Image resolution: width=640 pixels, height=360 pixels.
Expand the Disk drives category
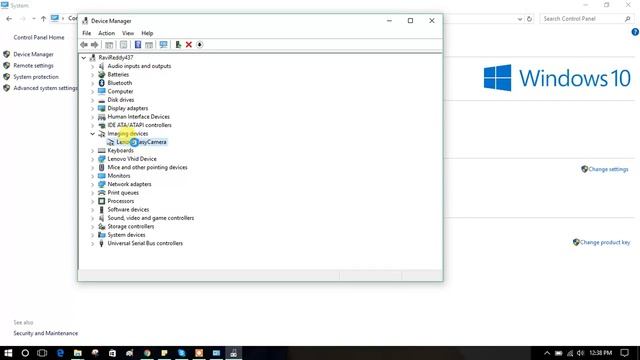click(x=93, y=100)
